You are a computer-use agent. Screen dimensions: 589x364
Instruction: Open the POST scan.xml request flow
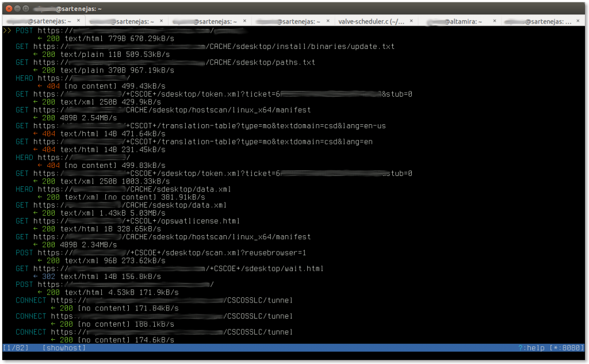[x=173, y=252]
